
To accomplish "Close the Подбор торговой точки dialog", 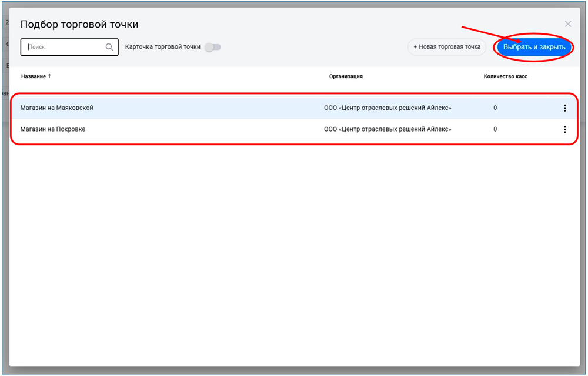I will [x=568, y=24].
